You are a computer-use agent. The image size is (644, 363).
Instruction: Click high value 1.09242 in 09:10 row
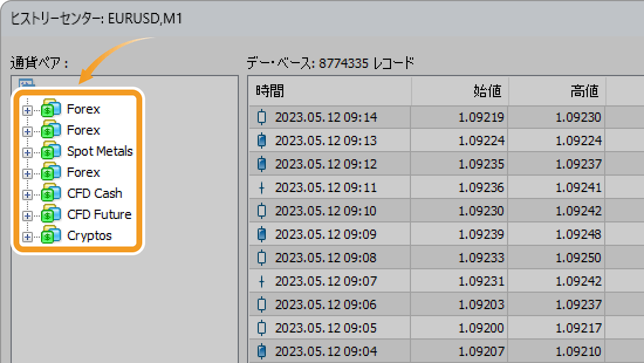point(578,211)
